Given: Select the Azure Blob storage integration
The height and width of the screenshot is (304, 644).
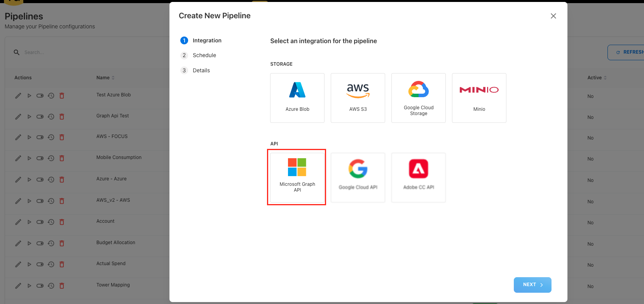Looking at the screenshot, I should click(x=297, y=98).
